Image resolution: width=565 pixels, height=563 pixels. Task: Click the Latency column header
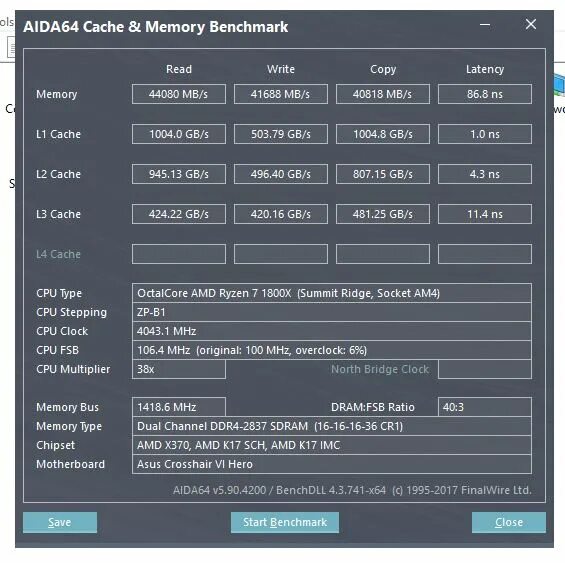coord(485,69)
